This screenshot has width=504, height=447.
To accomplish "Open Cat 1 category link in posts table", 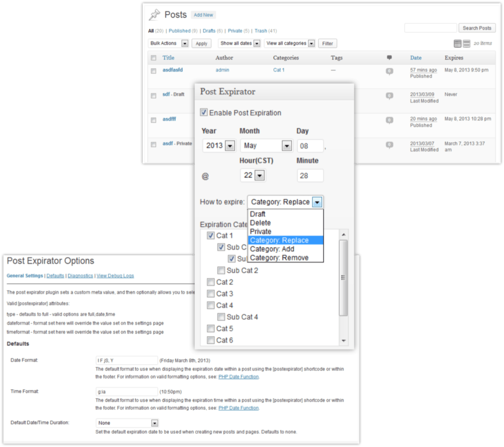I will point(279,70).
